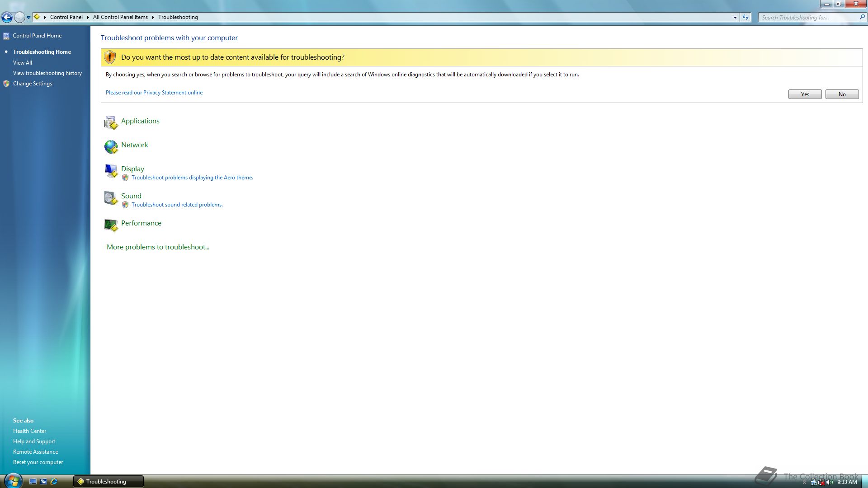868x488 pixels.
Task: Click Troubleshooting breadcrumb segment
Action: [x=178, y=17]
